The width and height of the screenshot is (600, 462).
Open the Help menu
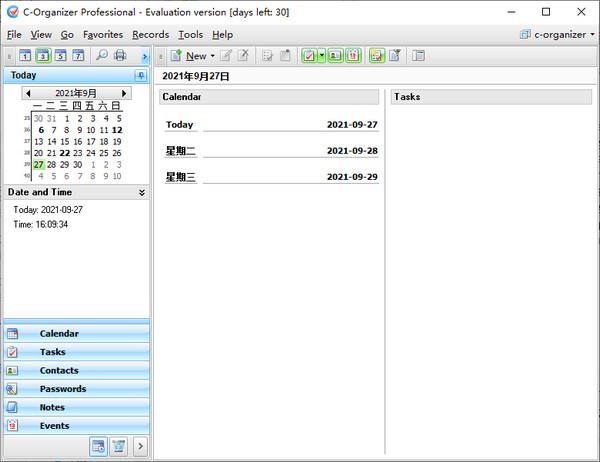pyautogui.click(x=222, y=34)
